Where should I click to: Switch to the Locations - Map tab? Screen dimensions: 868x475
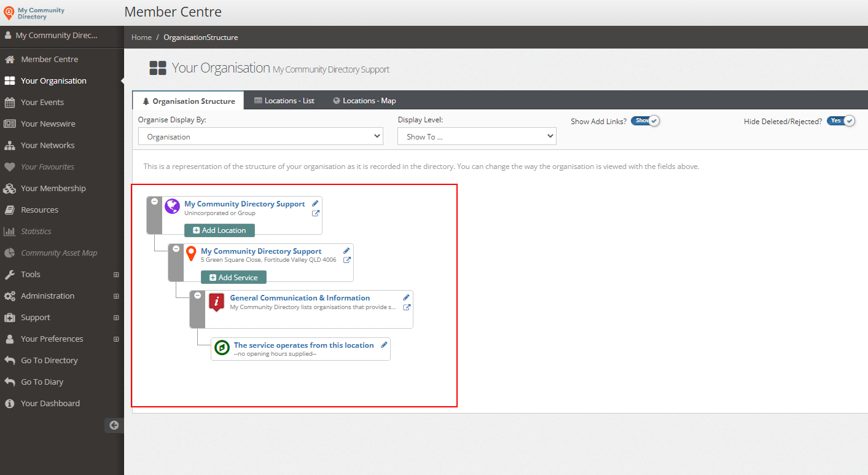pos(364,101)
